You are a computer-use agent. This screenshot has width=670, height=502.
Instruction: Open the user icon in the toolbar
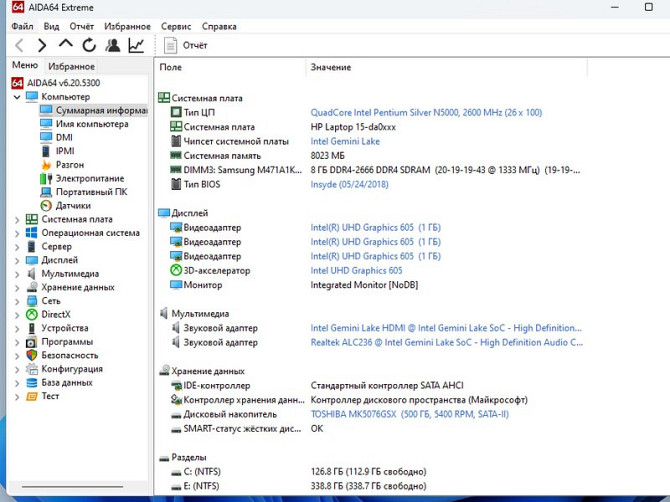[113, 45]
